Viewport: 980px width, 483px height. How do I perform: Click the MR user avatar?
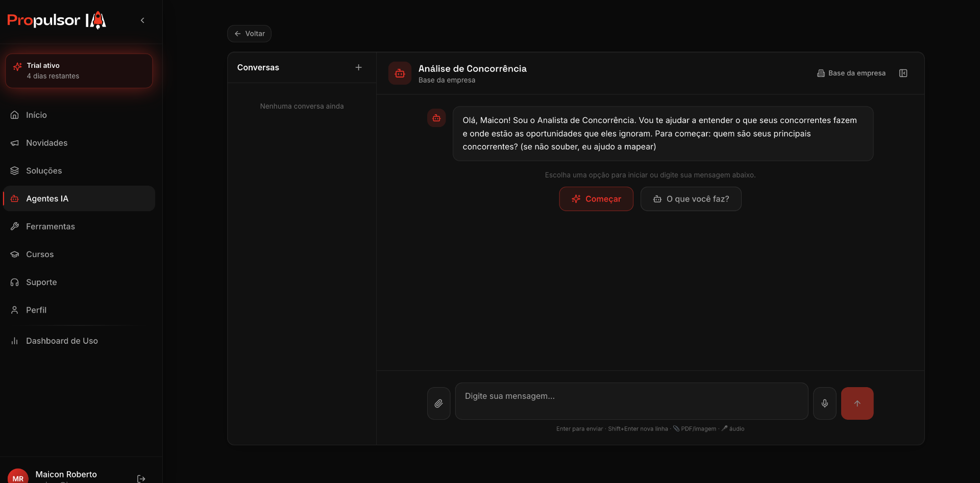18,477
